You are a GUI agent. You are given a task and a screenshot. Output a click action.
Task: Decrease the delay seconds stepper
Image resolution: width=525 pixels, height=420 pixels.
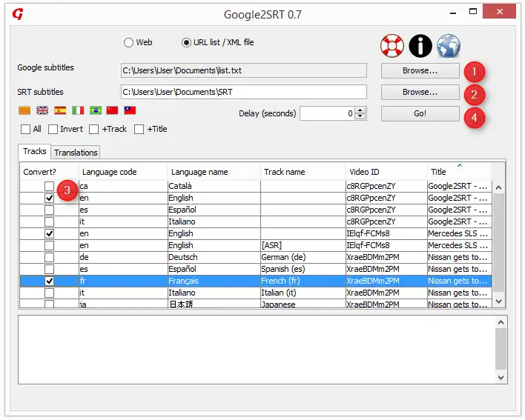[x=360, y=116]
